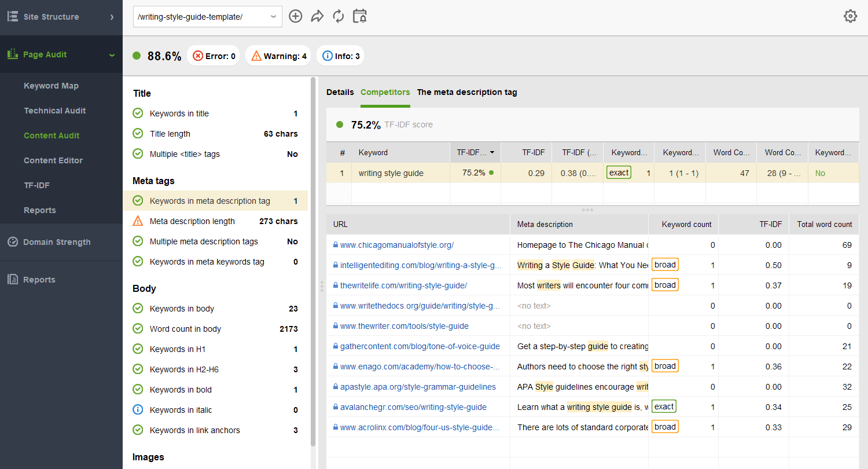
Task: Click check icon beside Keywords in body
Action: tap(138, 309)
